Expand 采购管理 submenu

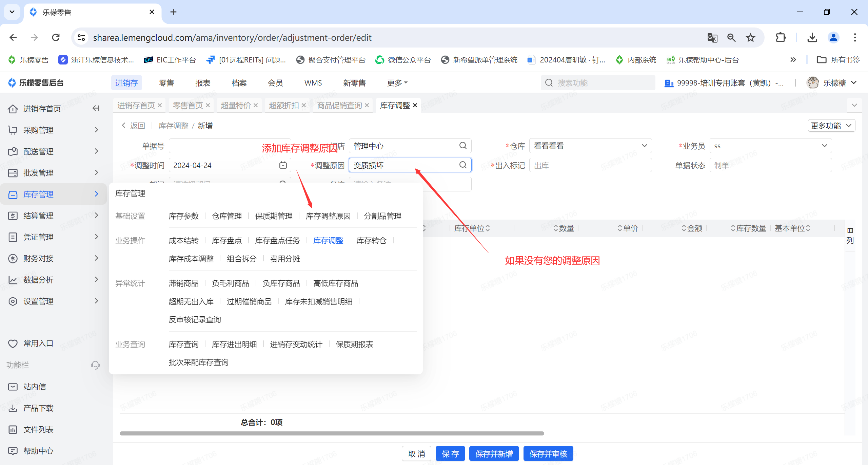coord(54,130)
